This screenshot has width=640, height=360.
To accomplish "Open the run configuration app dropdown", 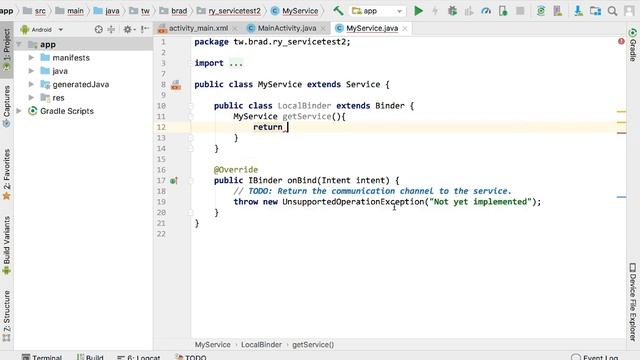I will pos(378,11).
